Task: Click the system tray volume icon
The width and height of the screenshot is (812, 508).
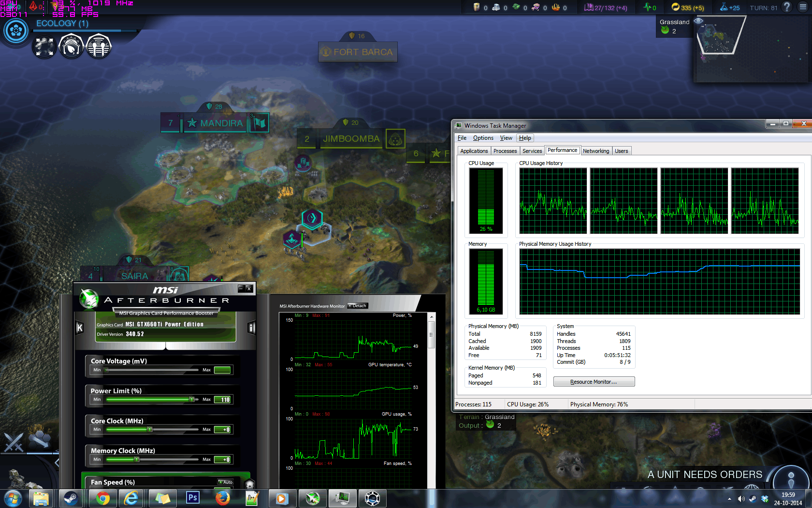Action: coord(741,499)
